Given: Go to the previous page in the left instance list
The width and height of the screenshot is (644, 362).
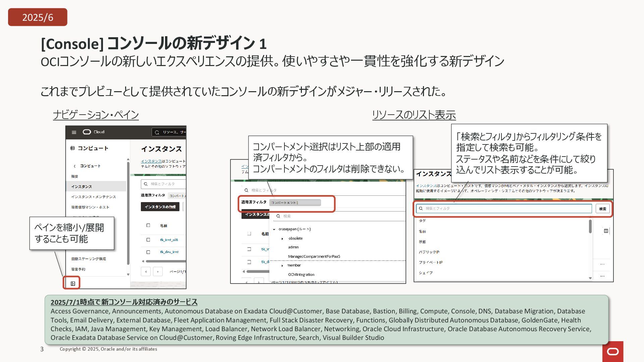Looking at the screenshot, I should 146,271.
